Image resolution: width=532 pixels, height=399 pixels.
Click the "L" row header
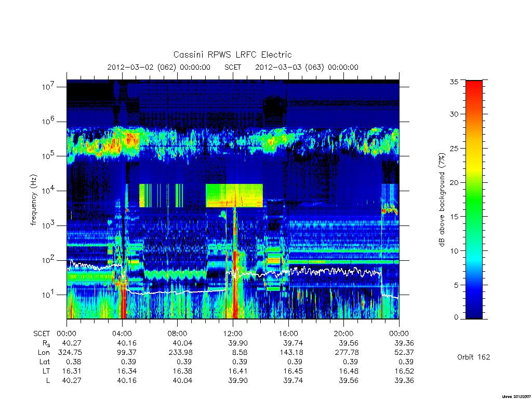tap(48, 380)
